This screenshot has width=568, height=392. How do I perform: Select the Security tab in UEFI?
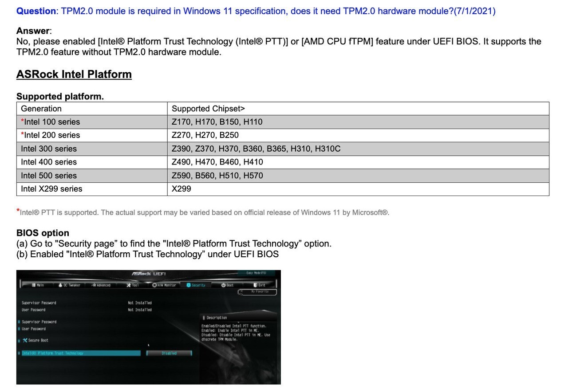pyautogui.click(x=196, y=285)
